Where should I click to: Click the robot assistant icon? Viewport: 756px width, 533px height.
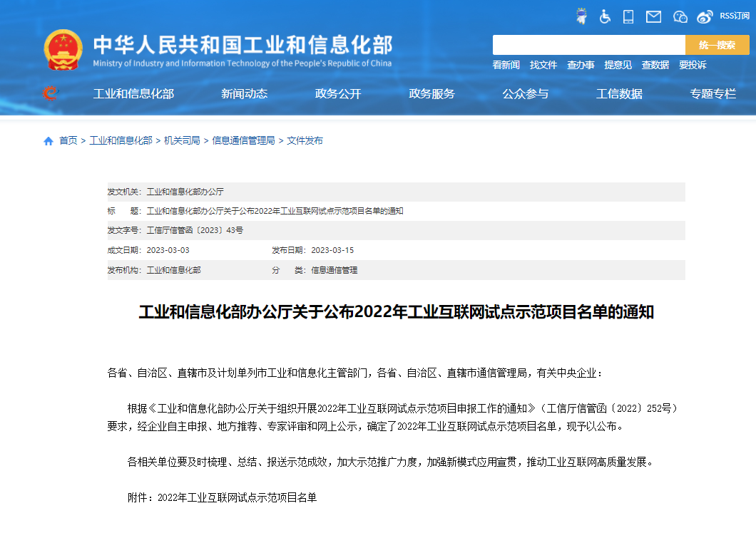tap(582, 16)
